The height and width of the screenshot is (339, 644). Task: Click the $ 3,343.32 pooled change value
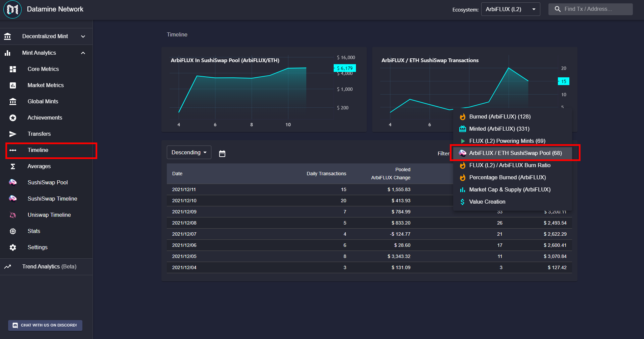coord(399,256)
